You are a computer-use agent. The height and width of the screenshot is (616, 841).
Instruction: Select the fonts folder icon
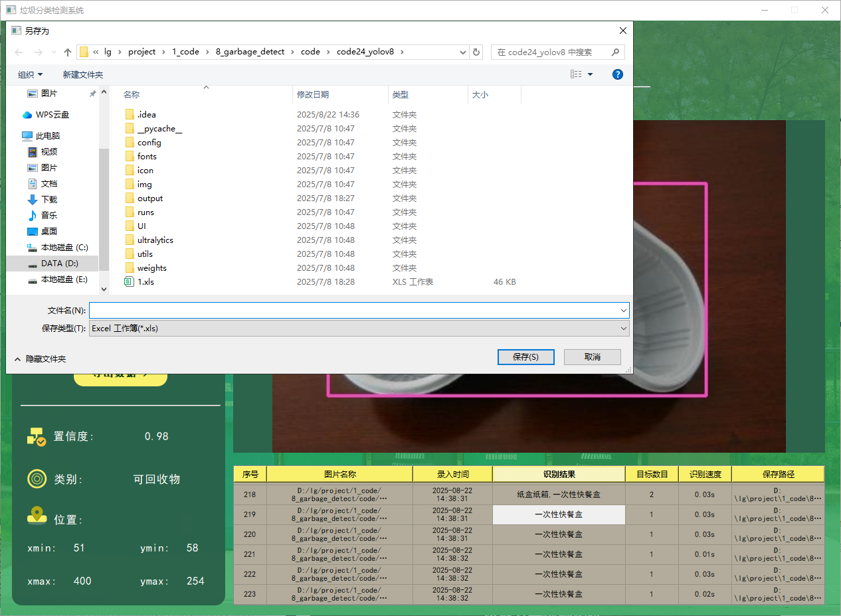(x=130, y=157)
